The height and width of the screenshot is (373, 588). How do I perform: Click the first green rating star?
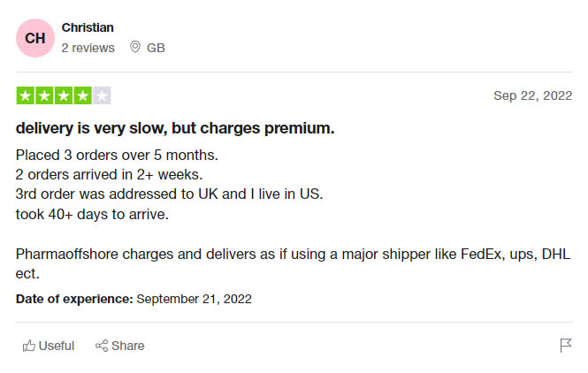coord(25,95)
